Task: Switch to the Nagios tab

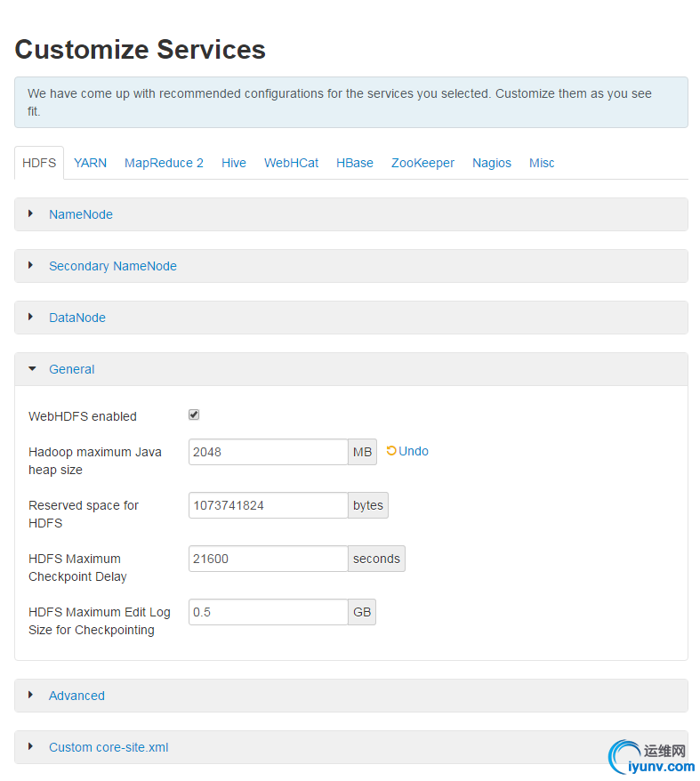Action: pos(492,163)
